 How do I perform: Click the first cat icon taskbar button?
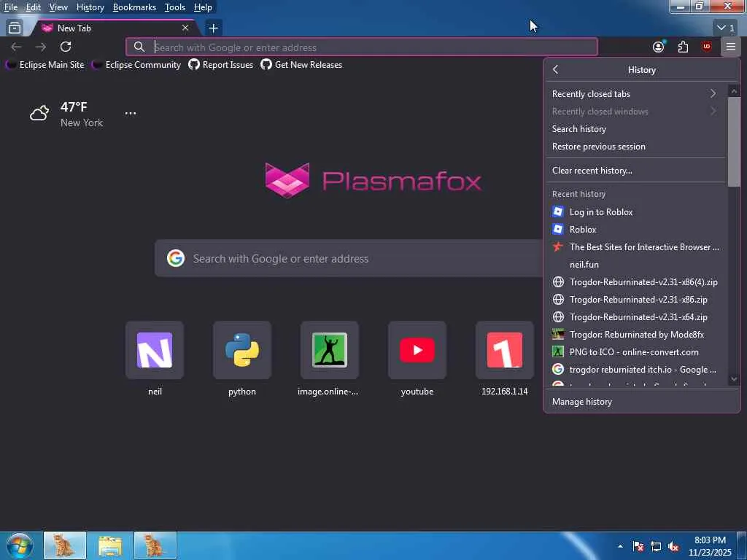(65, 545)
